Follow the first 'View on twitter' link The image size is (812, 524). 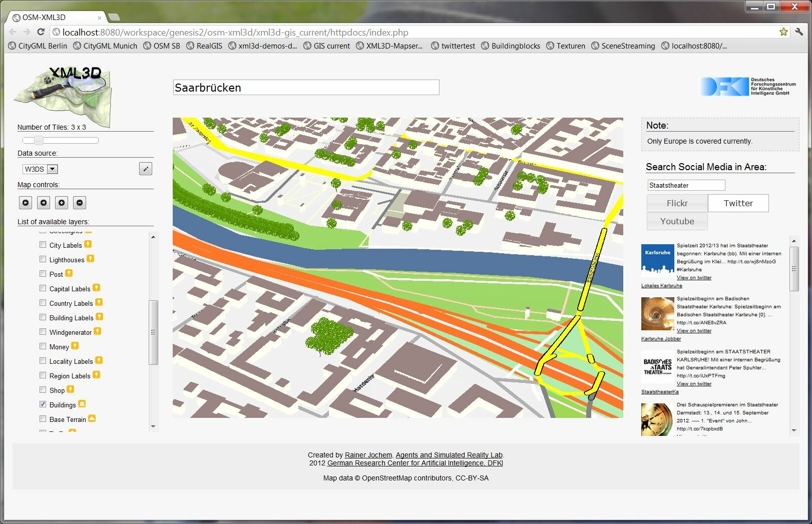(x=694, y=278)
